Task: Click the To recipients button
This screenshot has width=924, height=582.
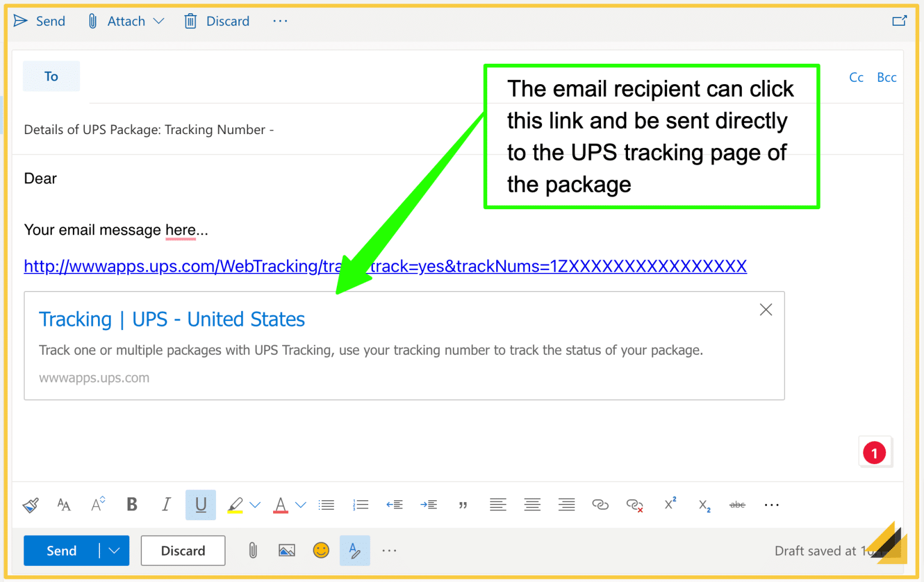Action: [x=51, y=76]
